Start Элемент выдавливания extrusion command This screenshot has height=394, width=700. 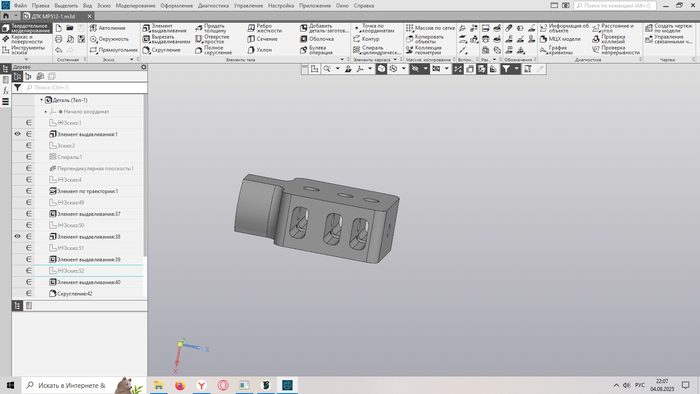click(x=165, y=28)
